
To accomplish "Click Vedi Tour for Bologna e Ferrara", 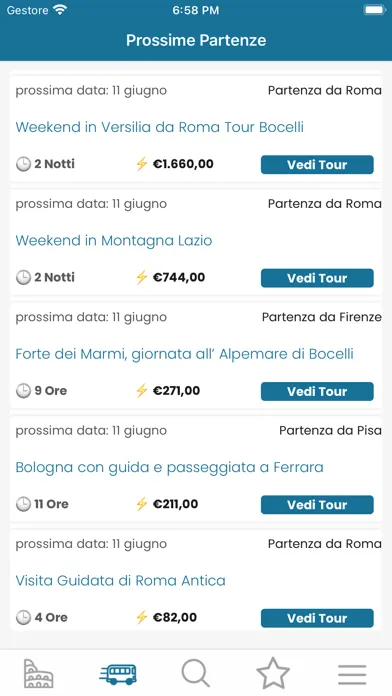I will point(317,505).
